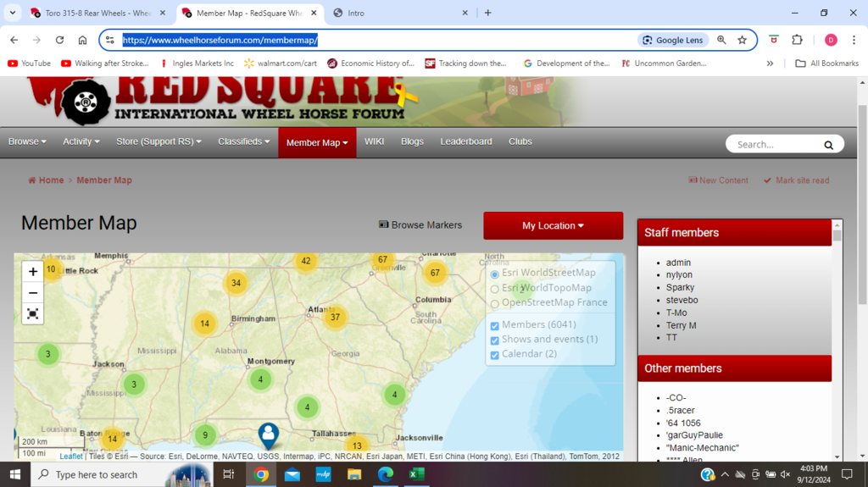This screenshot has height=487, width=868.
Task: Launch Excel from the taskbar
Action: [x=416, y=474]
